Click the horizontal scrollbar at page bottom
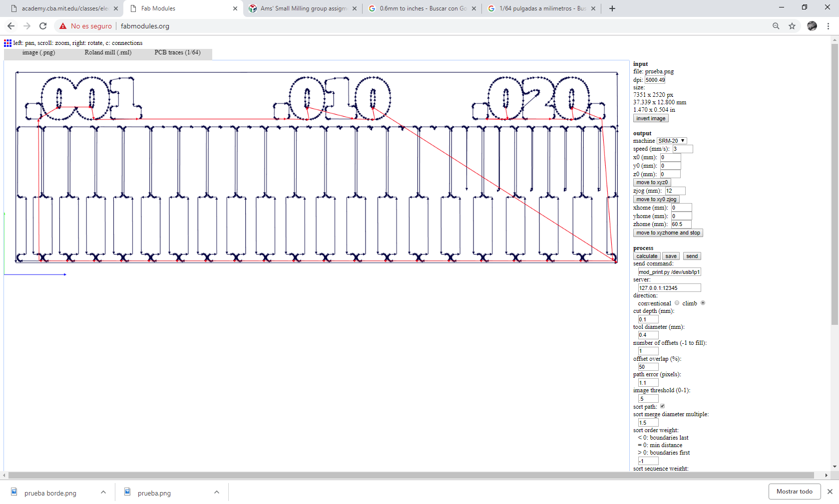Viewport: 839px width, 504px height. point(411,475)
